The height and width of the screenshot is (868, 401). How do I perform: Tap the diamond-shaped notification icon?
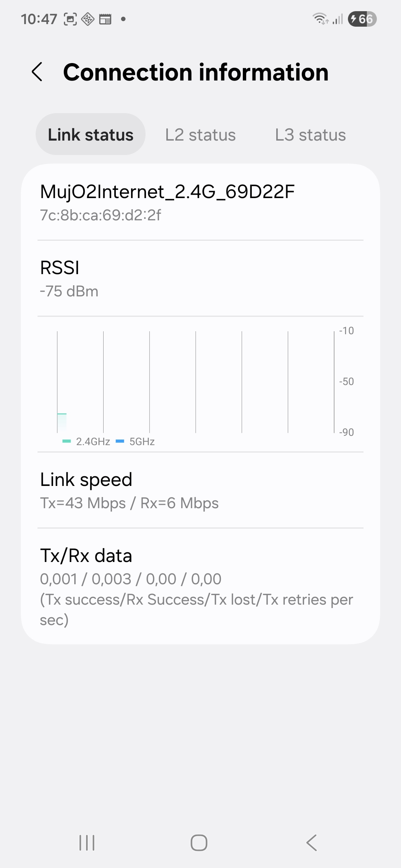pos(88,19)
